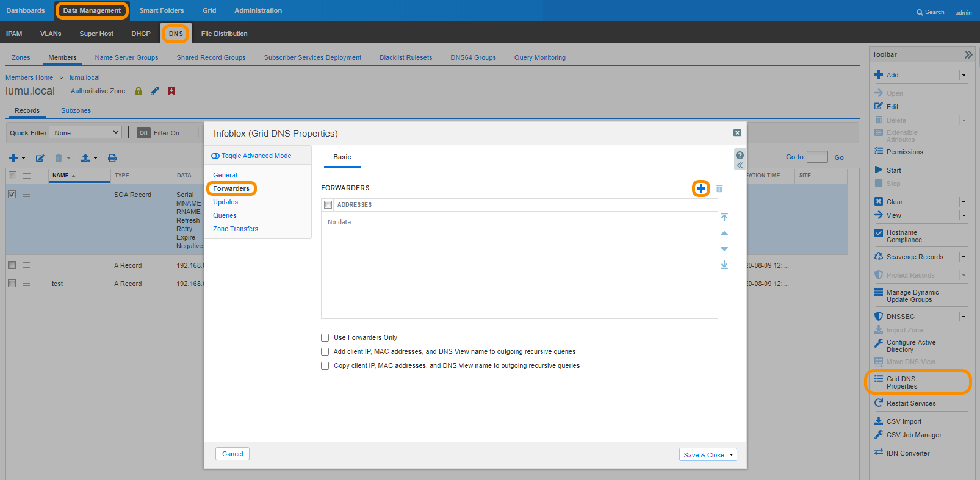Collapse the Toolbar panel with double chevron
The image size is (980, 480).
(968, 54)
